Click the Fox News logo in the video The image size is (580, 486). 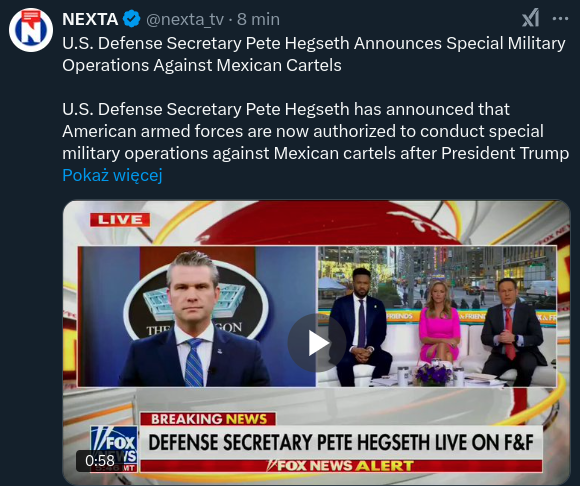pyautogui.click(x=115, y=449)
